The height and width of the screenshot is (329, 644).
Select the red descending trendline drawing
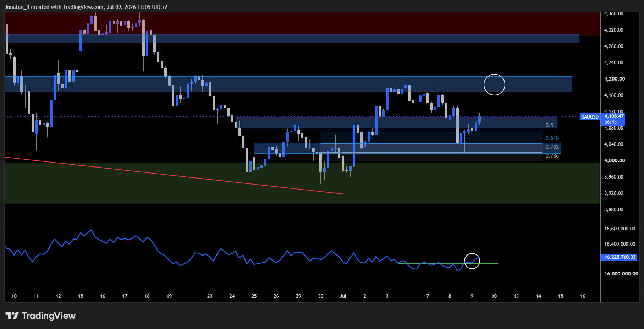click(x=174, y=176)
